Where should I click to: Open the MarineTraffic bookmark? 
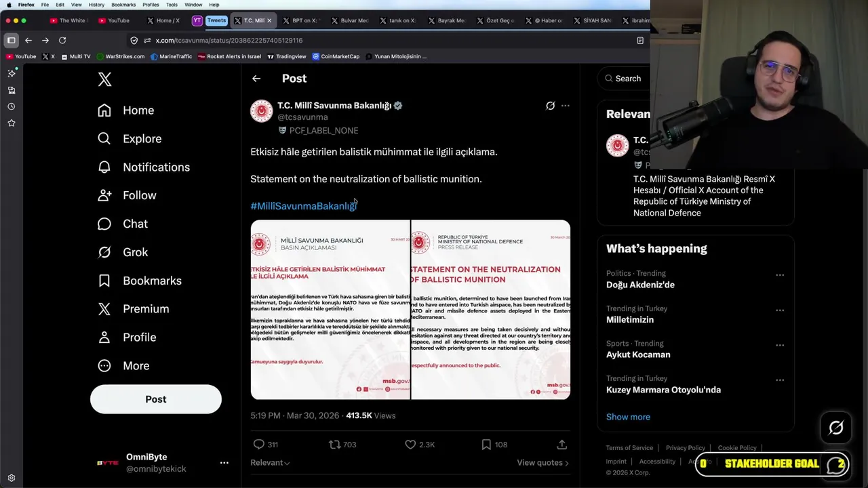[x=171, y=57]
